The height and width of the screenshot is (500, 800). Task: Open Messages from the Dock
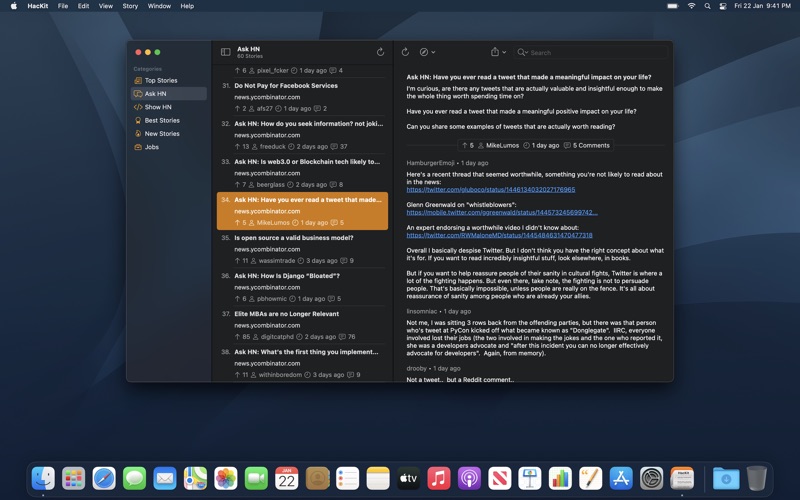coord(135,479)
